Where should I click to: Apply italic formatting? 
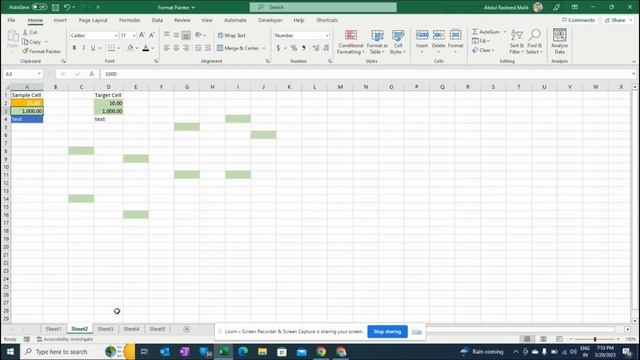click(x=84, y=48)
